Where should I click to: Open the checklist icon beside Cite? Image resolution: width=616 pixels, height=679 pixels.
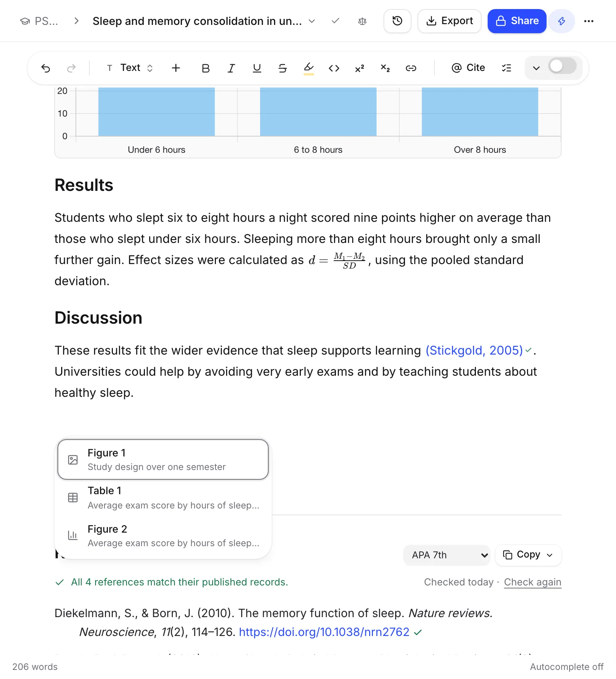(x=507, y=68)
